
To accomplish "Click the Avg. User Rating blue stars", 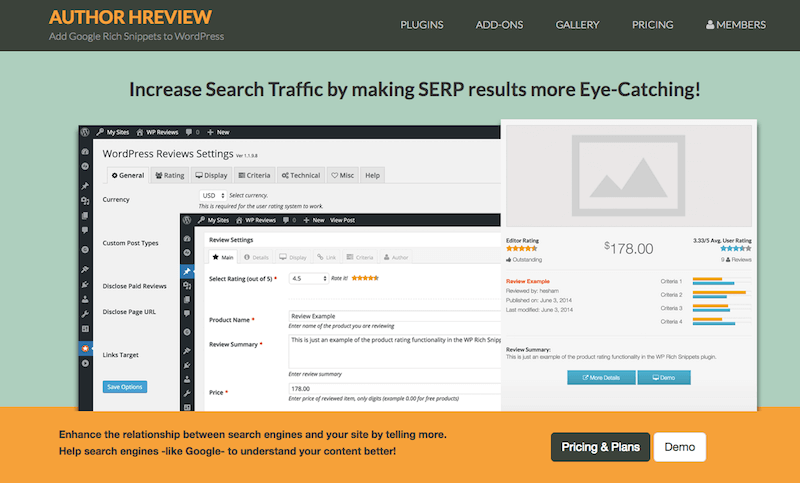I will [x=736, y=248].
